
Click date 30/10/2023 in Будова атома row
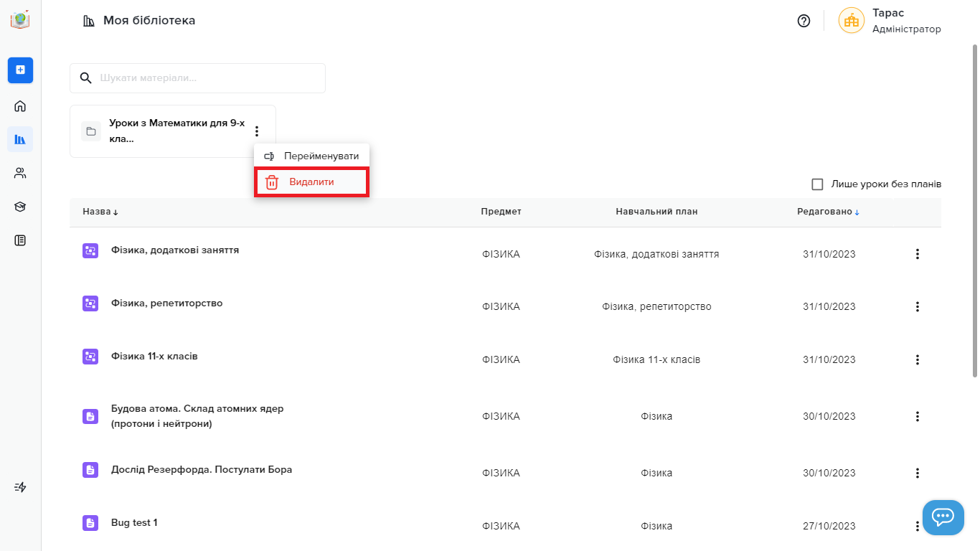click(829, 416)
